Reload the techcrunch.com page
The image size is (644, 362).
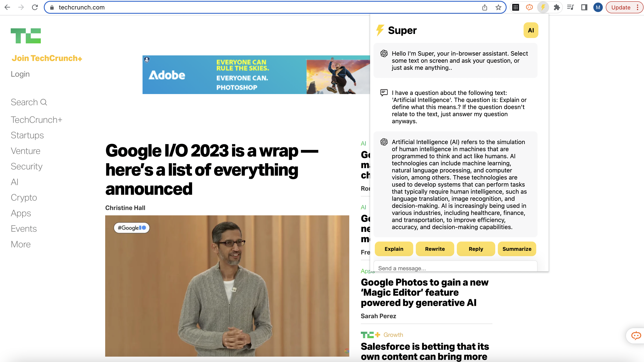(x=35, y=7)
